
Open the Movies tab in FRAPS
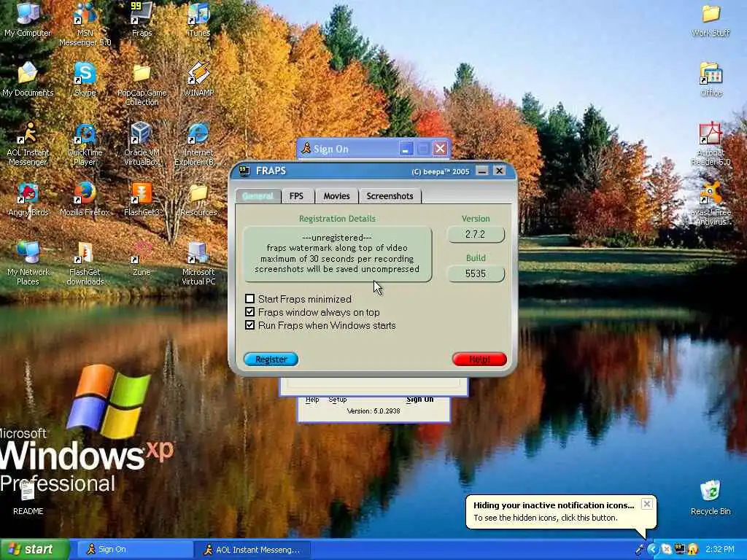coord(336,195)
